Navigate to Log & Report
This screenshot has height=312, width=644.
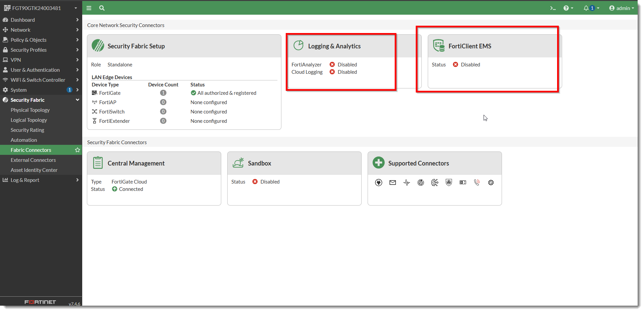pos(24,180)
